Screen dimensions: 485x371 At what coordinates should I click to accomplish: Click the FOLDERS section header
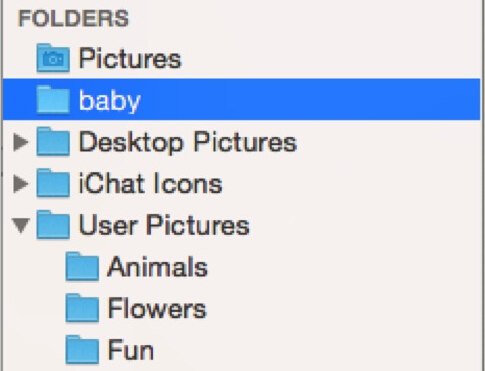pyautogui.click(x=74, y=18)
